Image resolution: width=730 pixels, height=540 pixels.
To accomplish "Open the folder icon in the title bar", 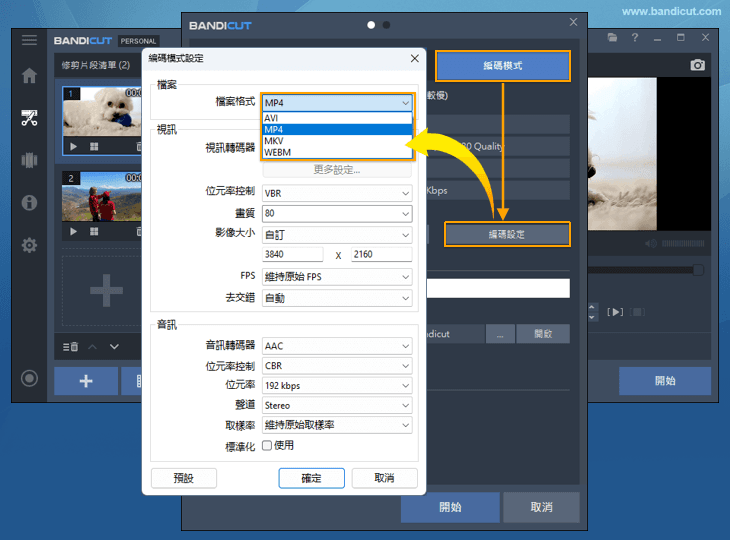I will coord(611,38).
